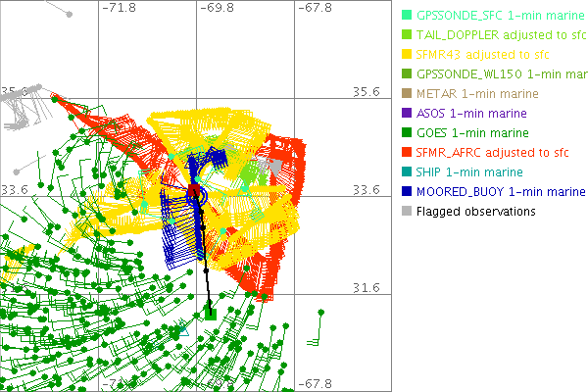Click the gray flagged dot at top left
The image size is (588, 392).
69,14
